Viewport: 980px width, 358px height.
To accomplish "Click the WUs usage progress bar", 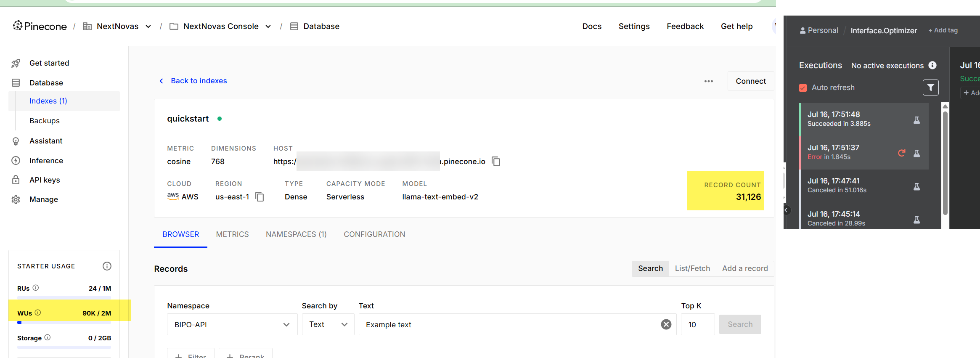I will (x=64, y=323).
